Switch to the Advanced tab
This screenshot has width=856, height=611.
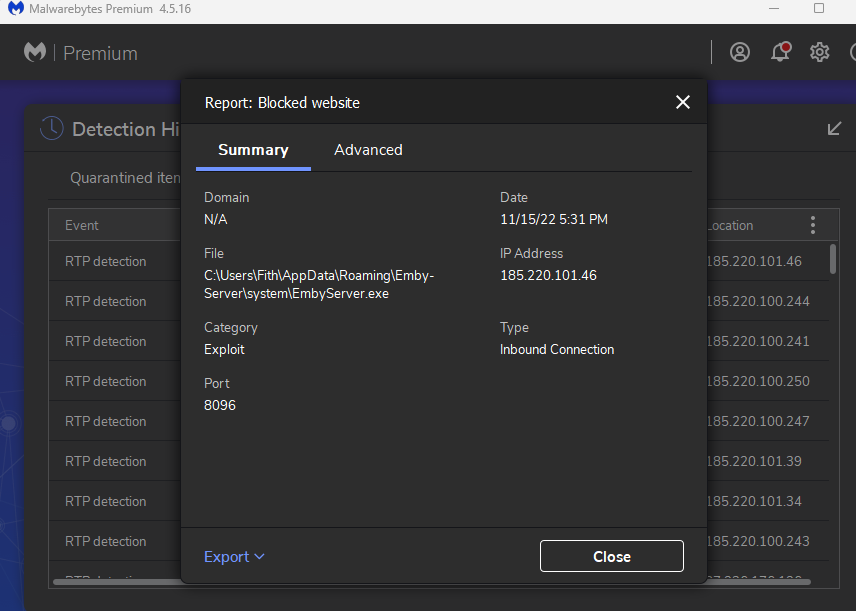point(368,150)
